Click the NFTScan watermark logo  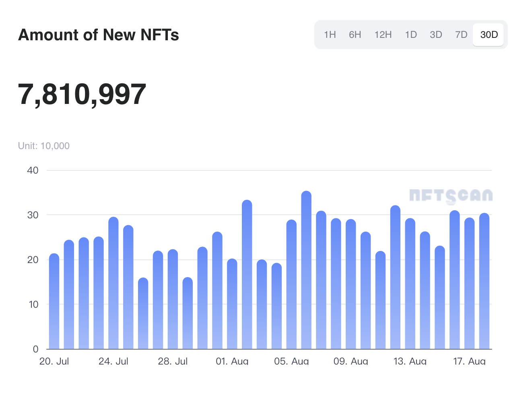tap(451, 196)
